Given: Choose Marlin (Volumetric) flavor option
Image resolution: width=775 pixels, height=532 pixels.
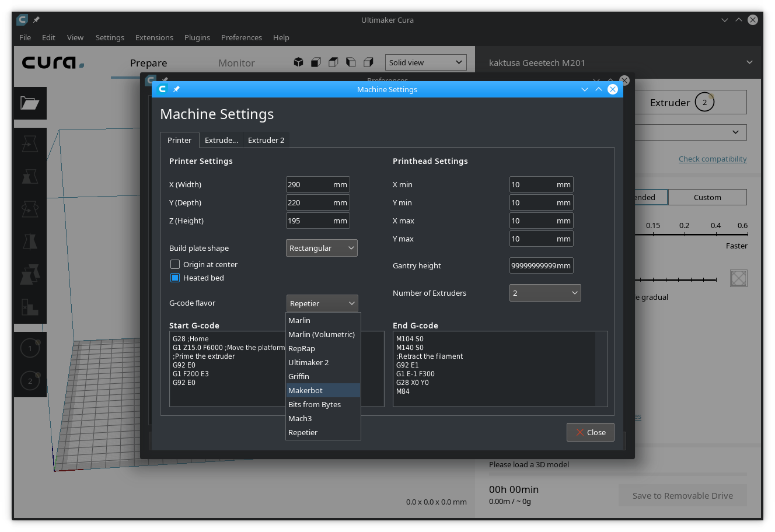Looking at the screenshot, I should click(323, 334).
